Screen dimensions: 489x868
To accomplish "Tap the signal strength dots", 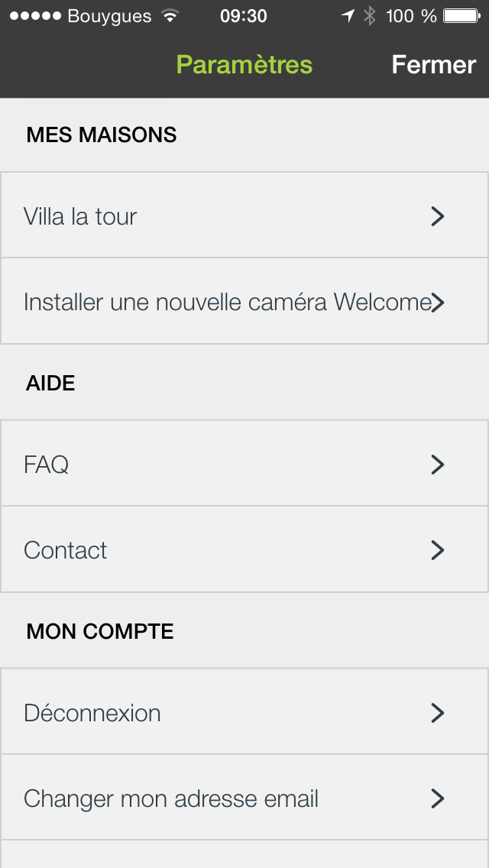I will (x=34, y=16).
